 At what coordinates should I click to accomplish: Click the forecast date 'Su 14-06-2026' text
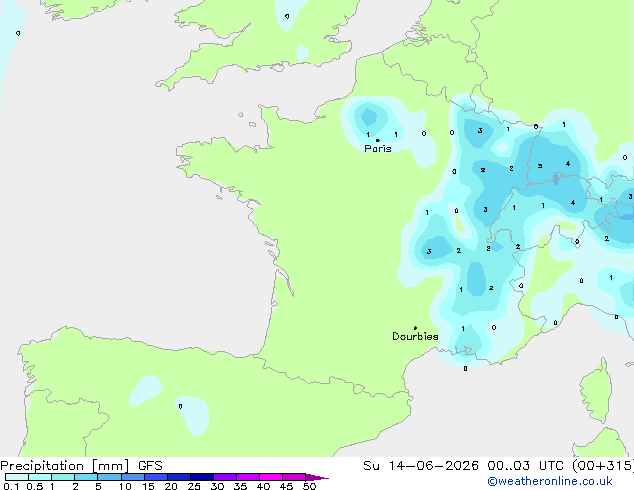coord(421,466)
